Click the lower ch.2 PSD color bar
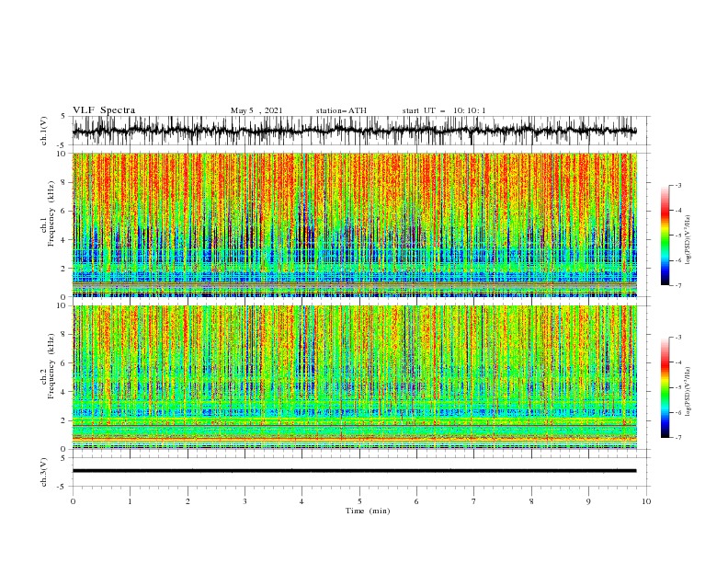The height and width of the screenshot is (563, 728). pyautogui.click(x=665, y=387)
